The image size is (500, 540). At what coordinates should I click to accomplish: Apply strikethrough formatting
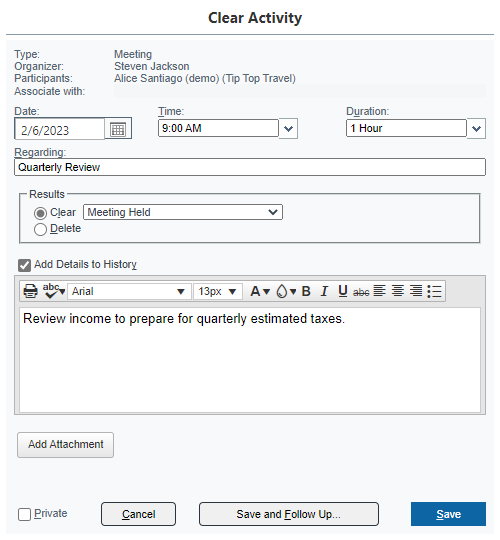coord(361,292)
